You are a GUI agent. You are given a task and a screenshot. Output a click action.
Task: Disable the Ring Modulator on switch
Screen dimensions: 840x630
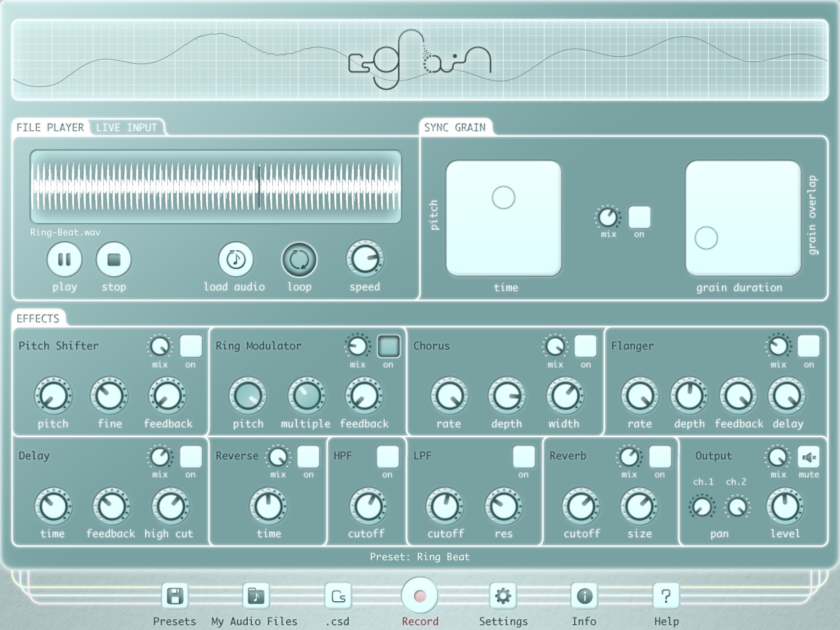(x=388, y=346)
